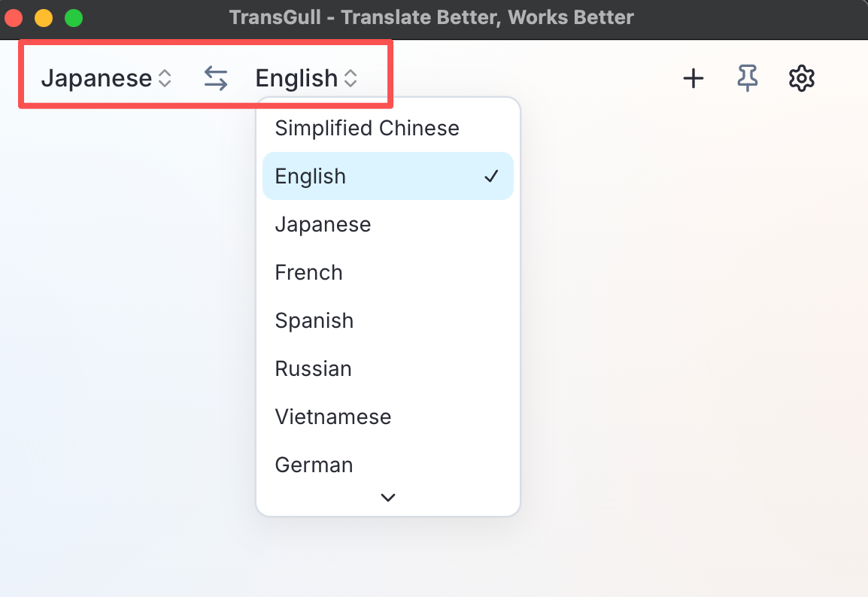
Task: Open TransGull settings gear
Action: pyautogui.click(x=801, y=77)
